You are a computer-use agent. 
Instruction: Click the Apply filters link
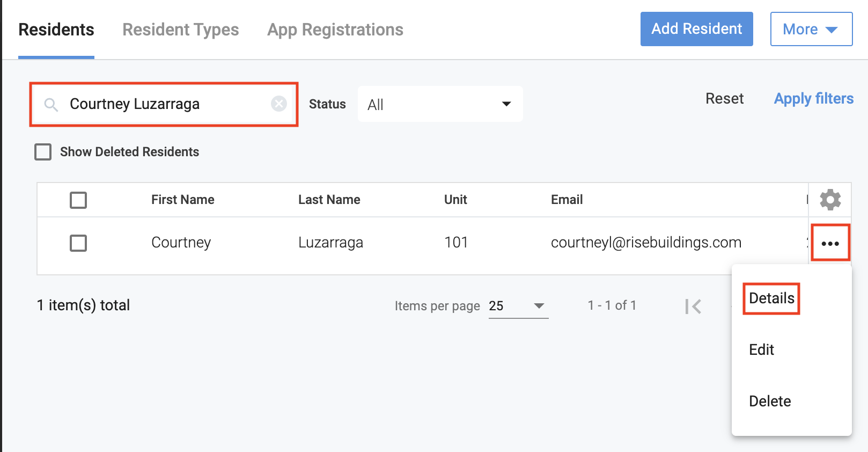(813, 99)
